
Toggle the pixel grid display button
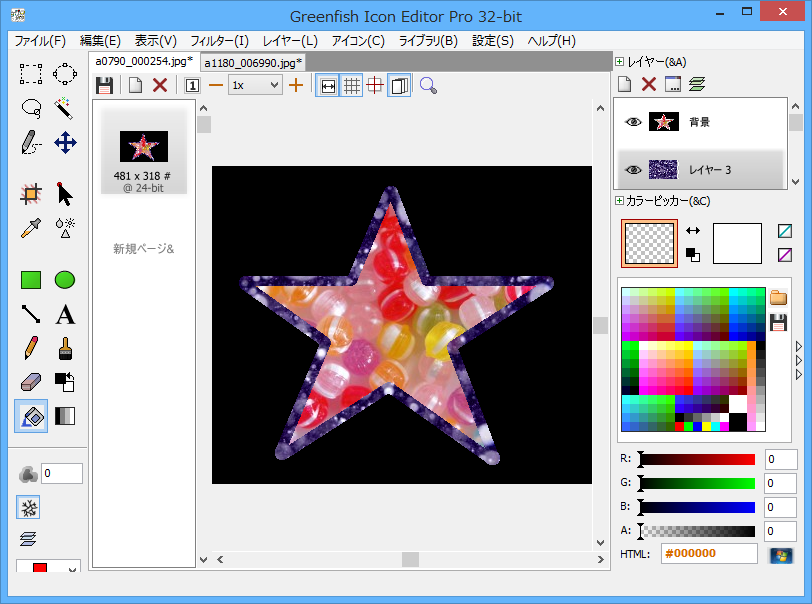coord(352,85)
